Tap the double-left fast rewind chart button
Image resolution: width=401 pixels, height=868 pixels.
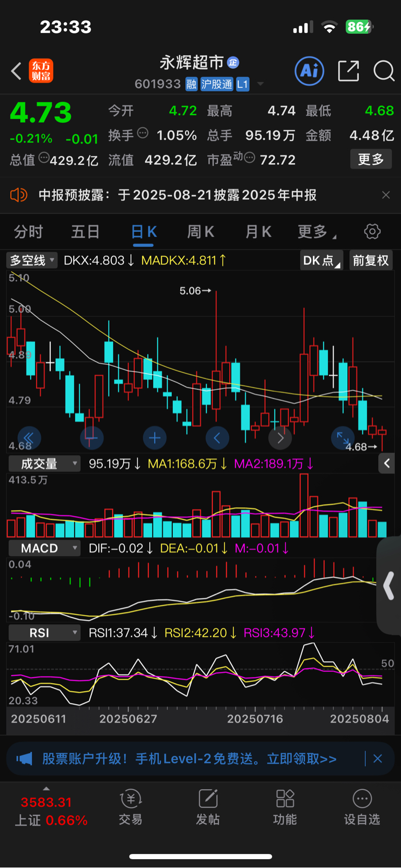[x=29, y=437]
